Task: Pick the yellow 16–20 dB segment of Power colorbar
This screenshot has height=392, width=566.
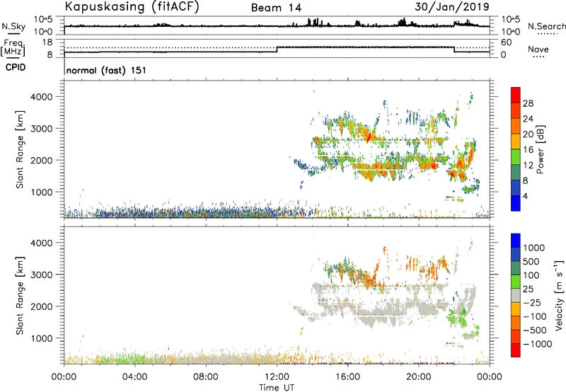Action: pos(516,141)
